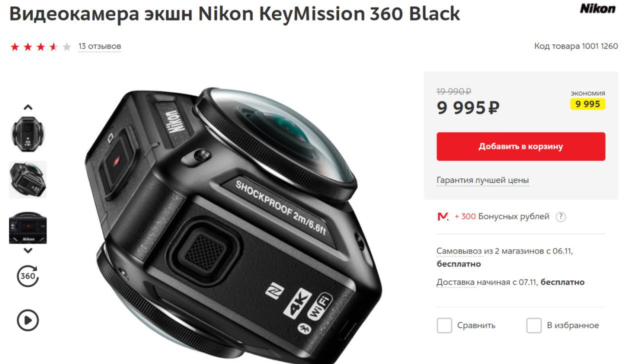The image size is (640, 364).
Task: Click the yellow 9 995 savings badge
Action: [x=588, y=104]
